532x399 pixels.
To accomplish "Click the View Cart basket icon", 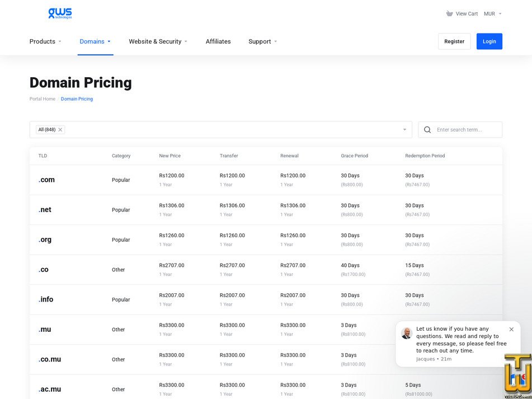I will pyautogui.click(x=449, y=13).
